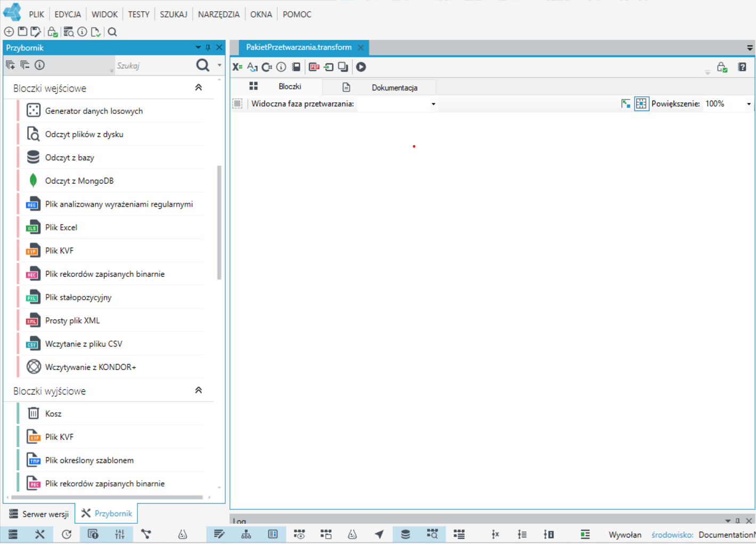Run the package with the play button
Screen dimensions: 756x544
tap(361, 67)
